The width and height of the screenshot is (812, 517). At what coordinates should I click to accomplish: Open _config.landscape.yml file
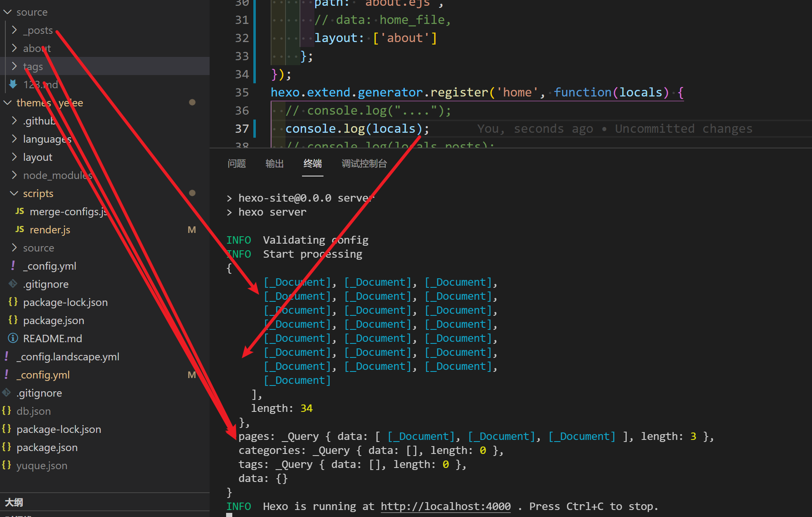[68, 357]
